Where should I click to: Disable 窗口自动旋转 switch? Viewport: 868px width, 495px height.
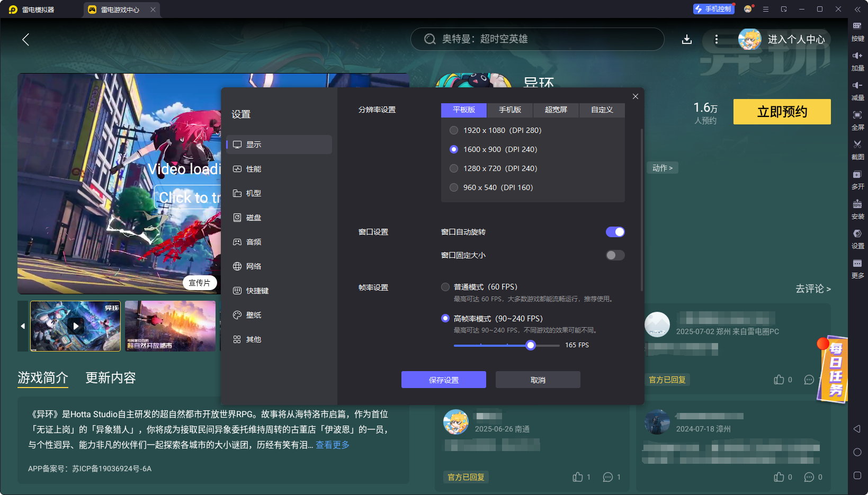[x=615, y=231]
